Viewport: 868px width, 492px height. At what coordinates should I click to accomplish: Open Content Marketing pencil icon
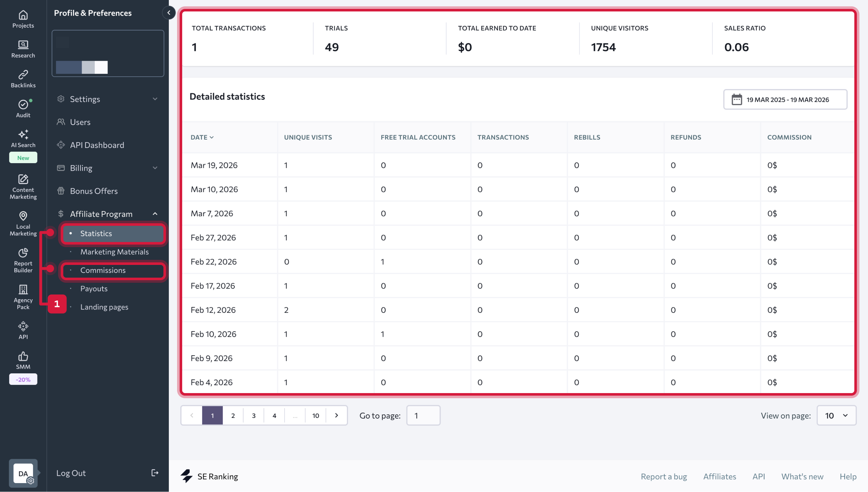(x=23, y=179)
